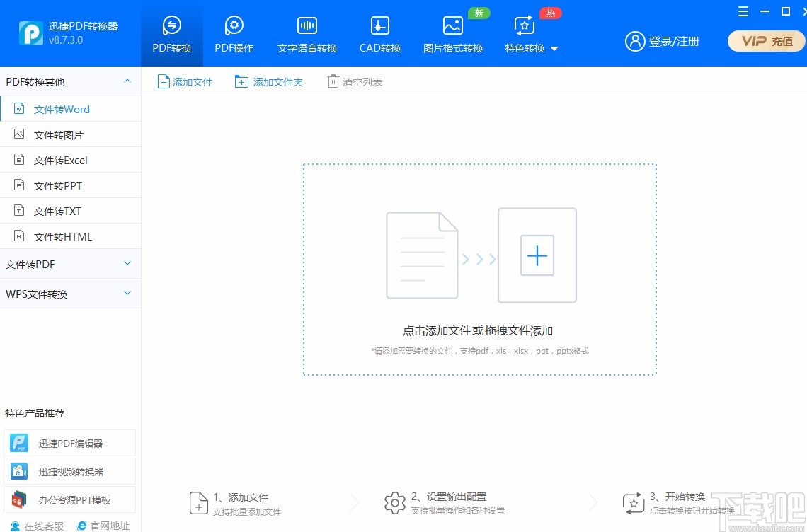Maximize the application window
The height and width of the screenshot is (532, 807).
[x=786, y=11]
